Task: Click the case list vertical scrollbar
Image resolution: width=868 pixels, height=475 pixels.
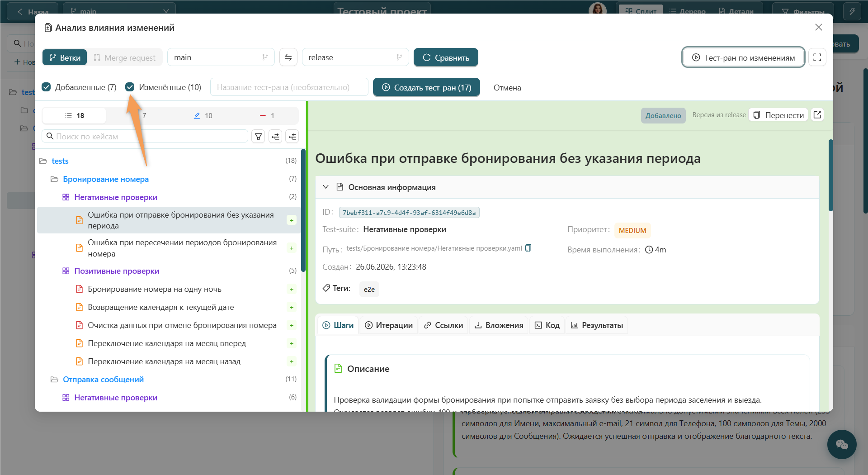Action: (303, 210)
